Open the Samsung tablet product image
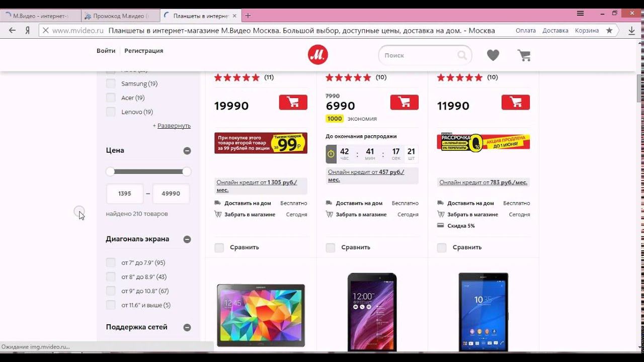644x362 pixels. coord(261,315)
